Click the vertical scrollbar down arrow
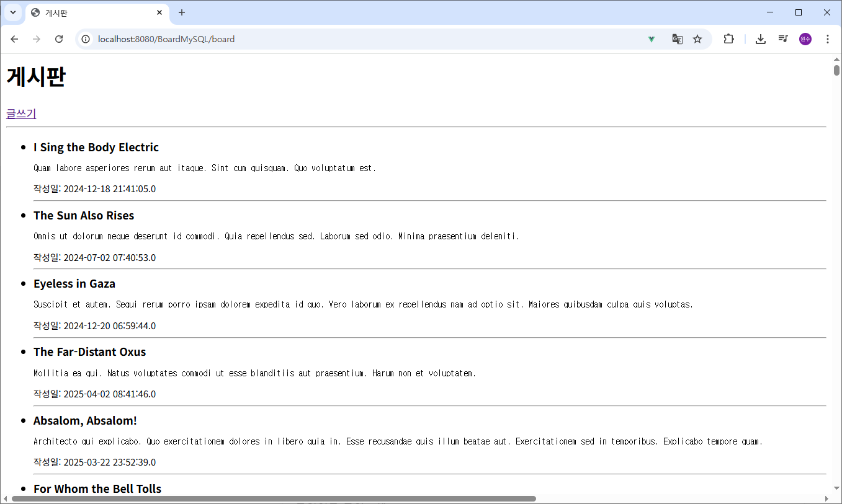The height and width of the screenshot is (504, 842). click(836, 489)
